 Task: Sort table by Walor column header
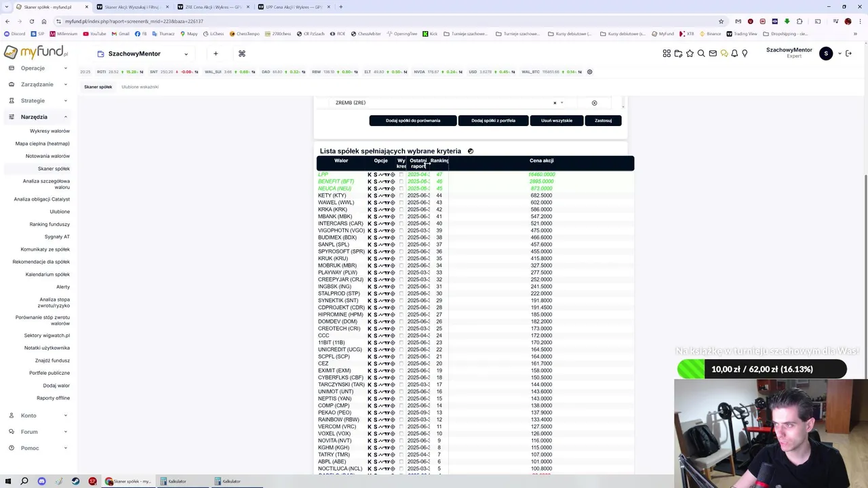tap(341, 161)
